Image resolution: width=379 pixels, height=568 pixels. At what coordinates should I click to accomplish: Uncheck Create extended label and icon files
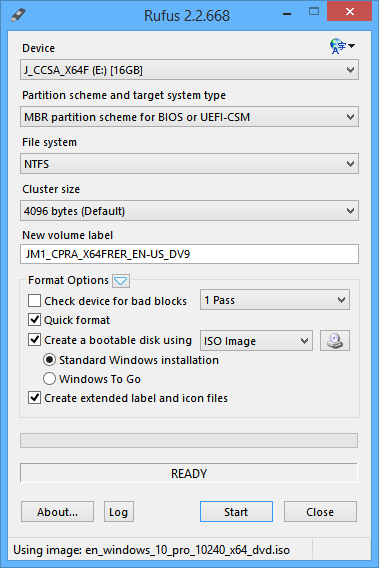34,398
